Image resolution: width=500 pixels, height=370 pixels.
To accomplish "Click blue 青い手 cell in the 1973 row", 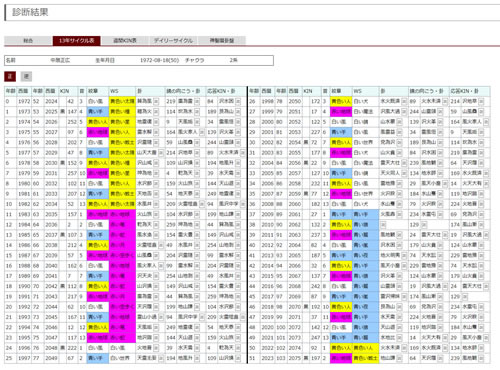I will (98, 112).
